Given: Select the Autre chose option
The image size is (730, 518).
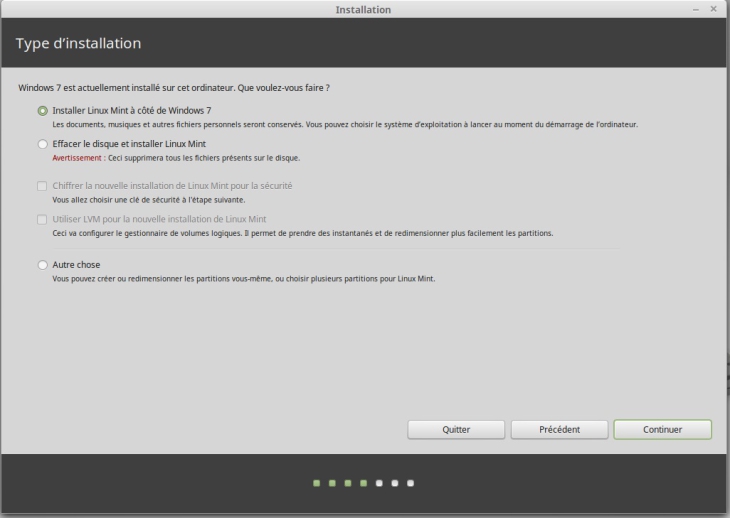Looking at the screenshot, I should pos(42,265).
